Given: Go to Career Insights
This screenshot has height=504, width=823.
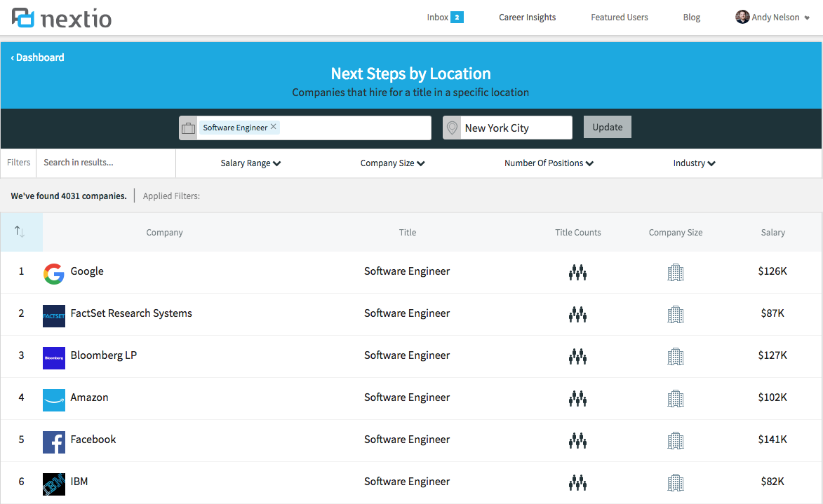Looking at the screenshot, I should 527,18.
